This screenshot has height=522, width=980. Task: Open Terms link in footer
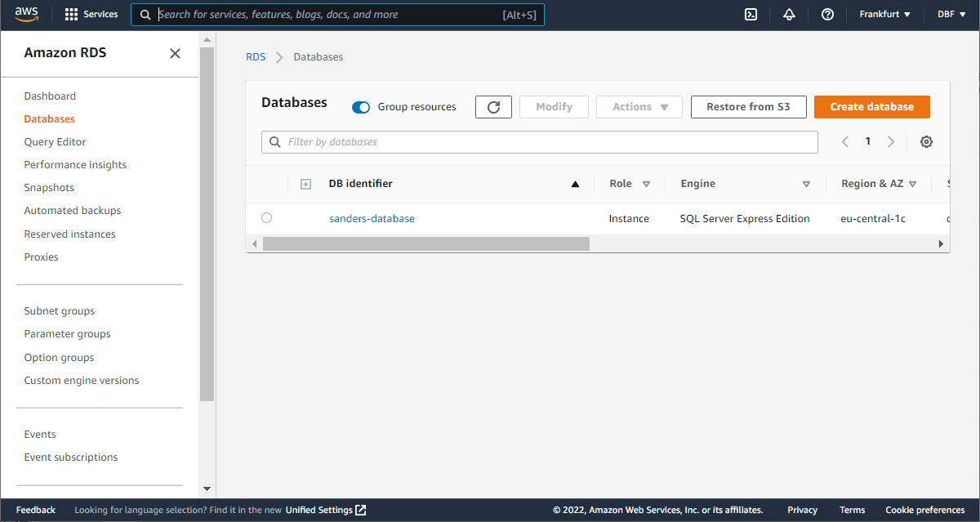click(852, 510)
